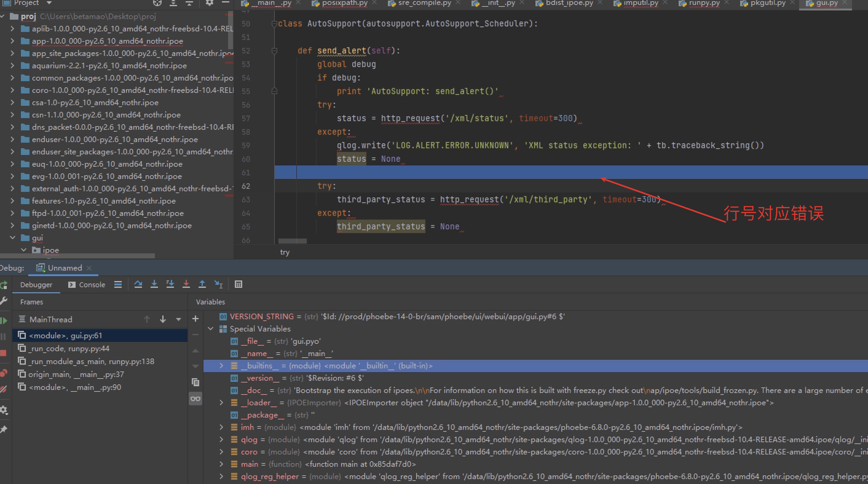Add a new watch with plus
The height and width of the screenshot is (484, 868).
(195, 319)
